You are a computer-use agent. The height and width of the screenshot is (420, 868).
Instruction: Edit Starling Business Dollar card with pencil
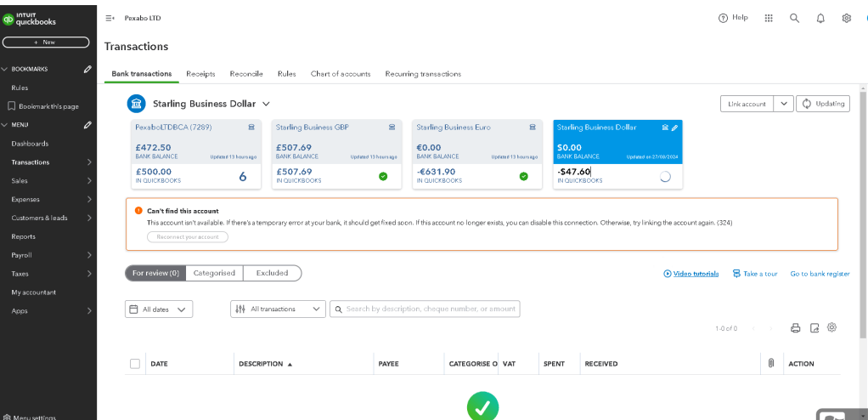(674, 128)
